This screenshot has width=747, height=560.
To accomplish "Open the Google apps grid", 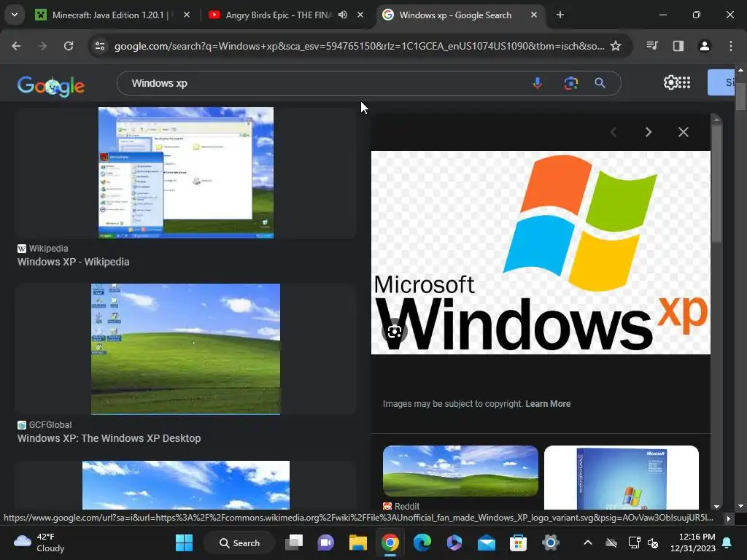I will (x=684, y=83).
